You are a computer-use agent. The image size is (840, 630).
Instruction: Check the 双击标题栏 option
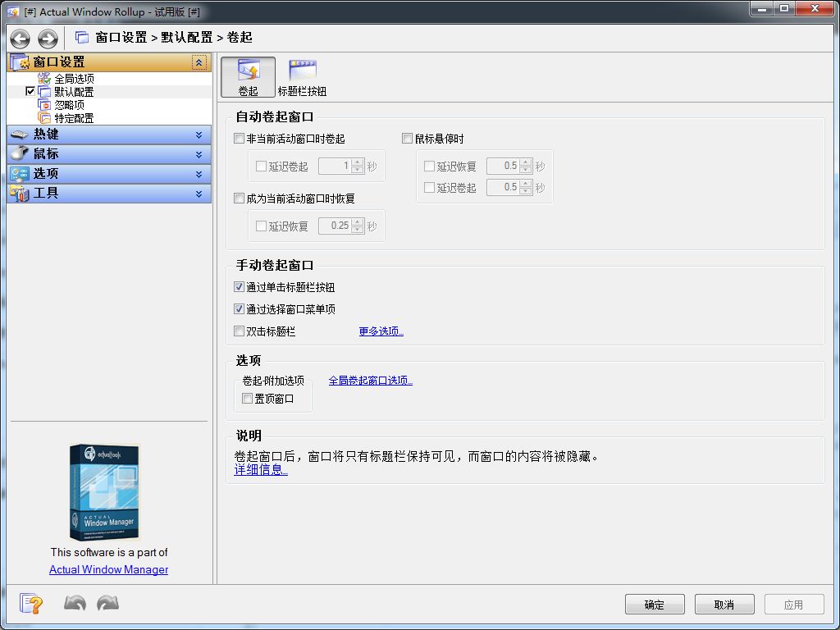coord(240,331)
